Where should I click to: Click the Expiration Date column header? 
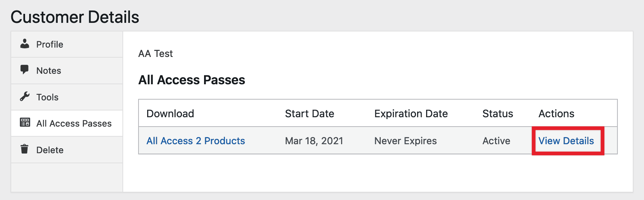(x=411, y=113)
